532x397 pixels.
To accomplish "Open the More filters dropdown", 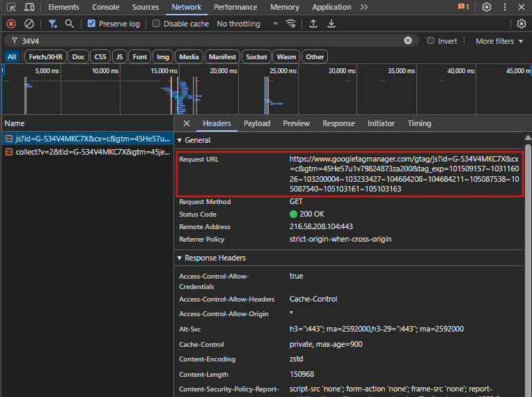I will click(499, 41).
